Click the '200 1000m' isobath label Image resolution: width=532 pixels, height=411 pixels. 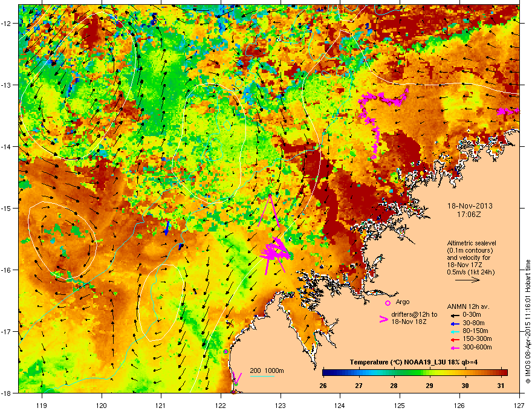coord(267,371)
